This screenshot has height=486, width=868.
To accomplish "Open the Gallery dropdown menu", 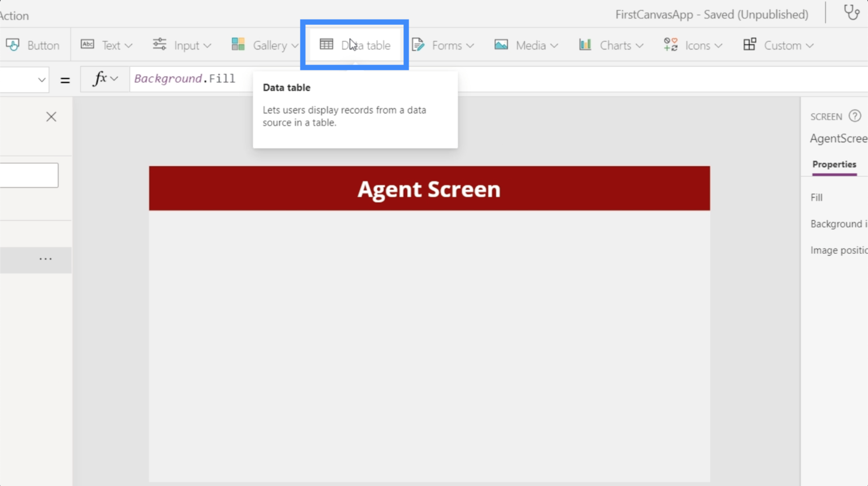I will [x=265, y=45].
